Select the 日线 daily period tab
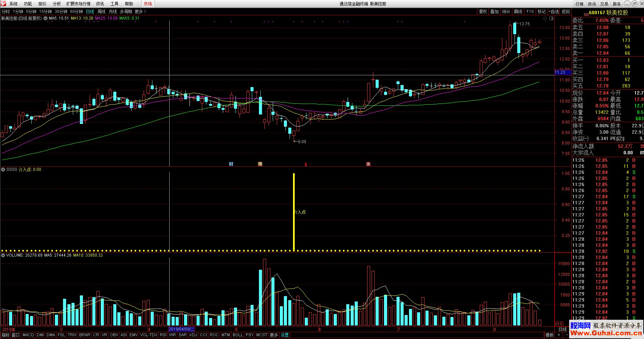 (x=90, y=11)
